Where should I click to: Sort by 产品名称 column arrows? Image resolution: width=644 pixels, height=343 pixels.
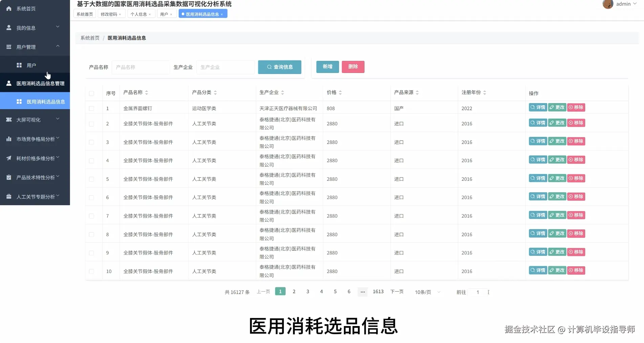(147, 93)
